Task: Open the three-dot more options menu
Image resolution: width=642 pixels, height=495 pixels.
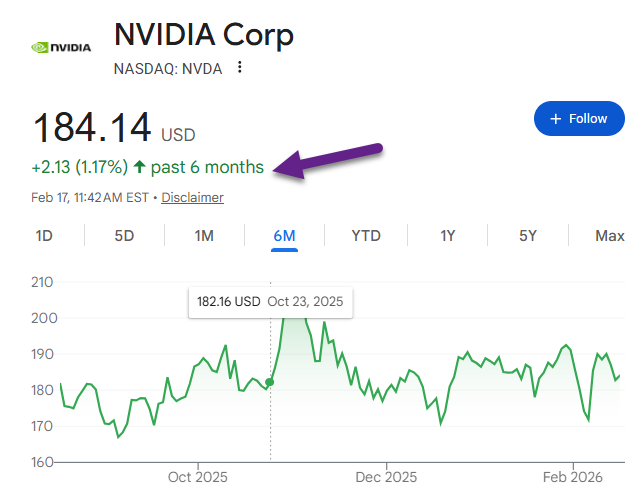Action: (239, 68)
